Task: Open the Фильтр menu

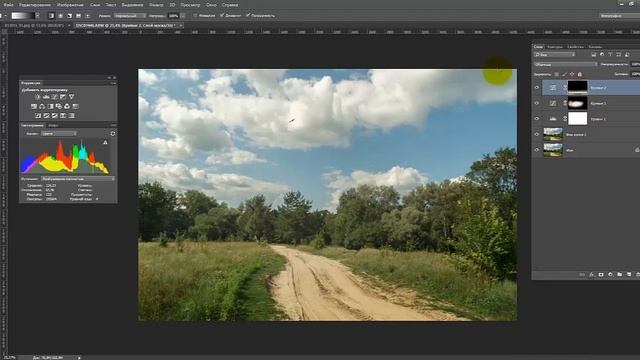Action: coord(156,5)
